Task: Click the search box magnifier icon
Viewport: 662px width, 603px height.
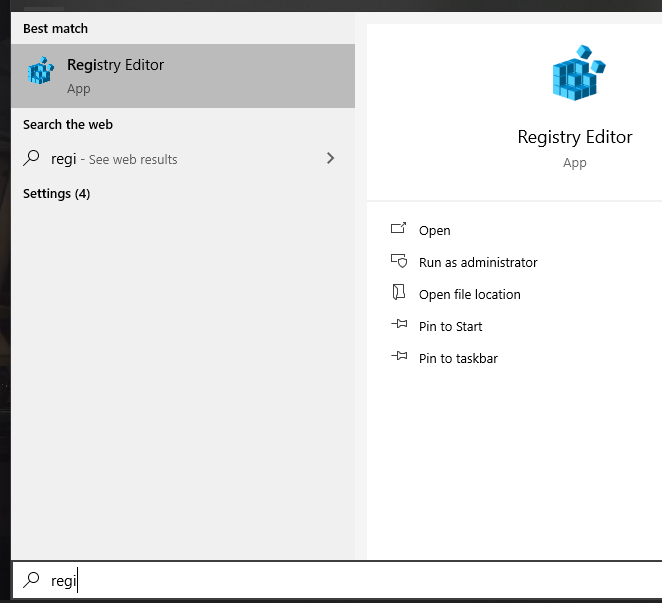Action: 31,580
